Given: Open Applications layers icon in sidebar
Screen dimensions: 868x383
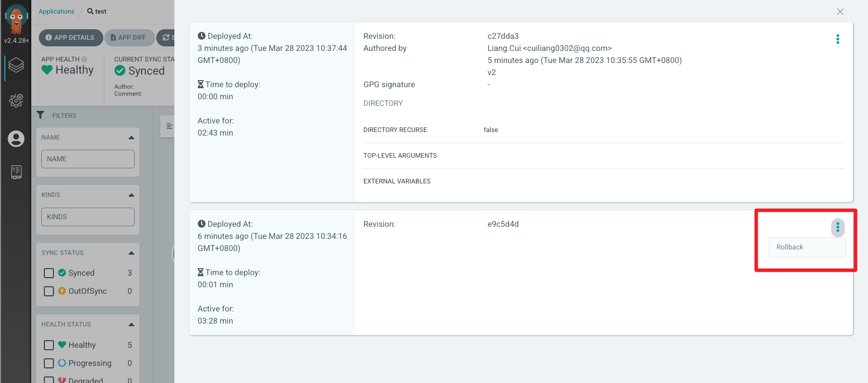Looking at the screenshot, I should (x=16, y=66).
